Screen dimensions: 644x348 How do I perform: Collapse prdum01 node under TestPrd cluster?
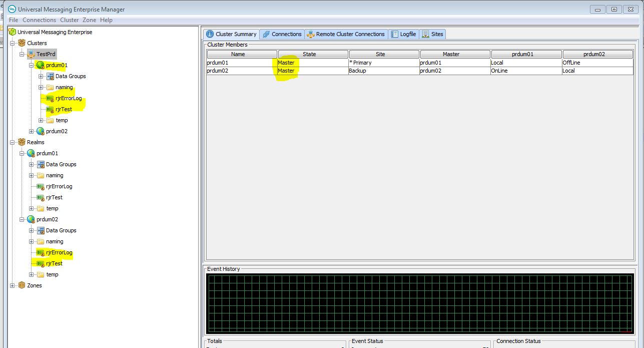click(32, 65)
